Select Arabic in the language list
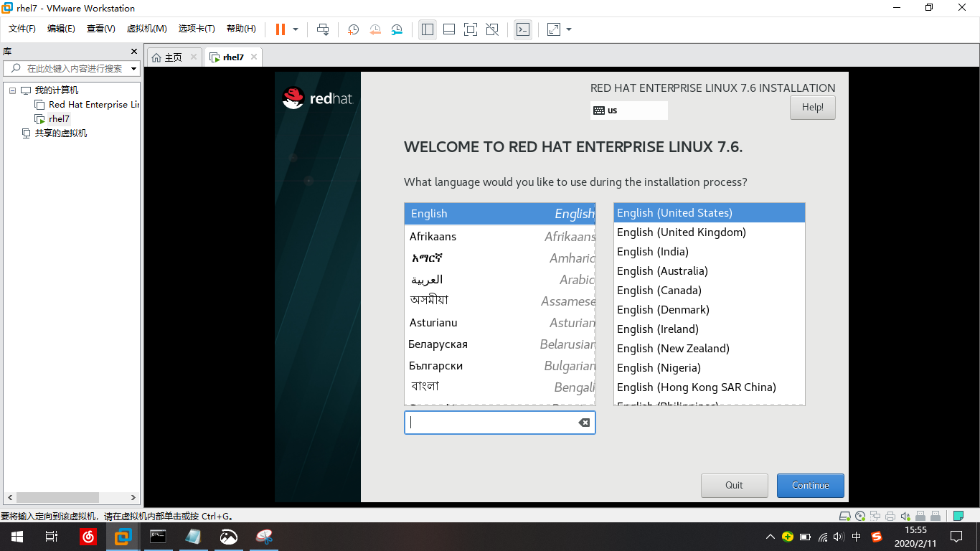This screenshot has height=551, width=980. tap(500, 279)
